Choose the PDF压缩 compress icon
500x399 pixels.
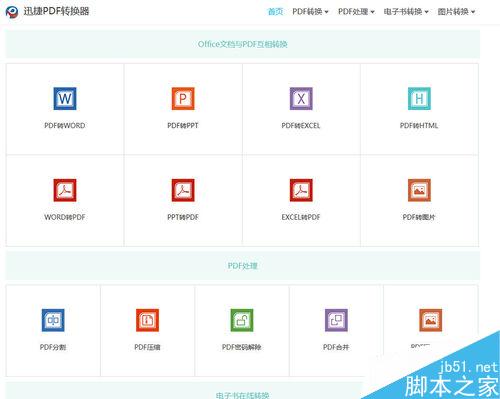147,320
